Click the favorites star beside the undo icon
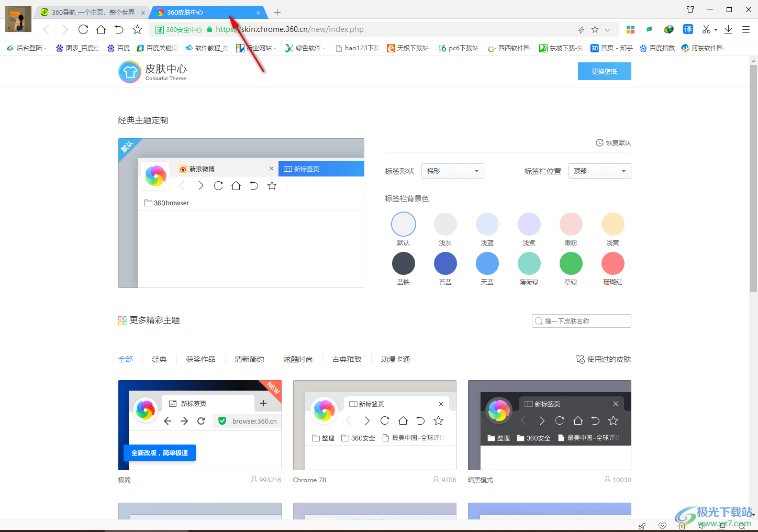 coord(137,29)
